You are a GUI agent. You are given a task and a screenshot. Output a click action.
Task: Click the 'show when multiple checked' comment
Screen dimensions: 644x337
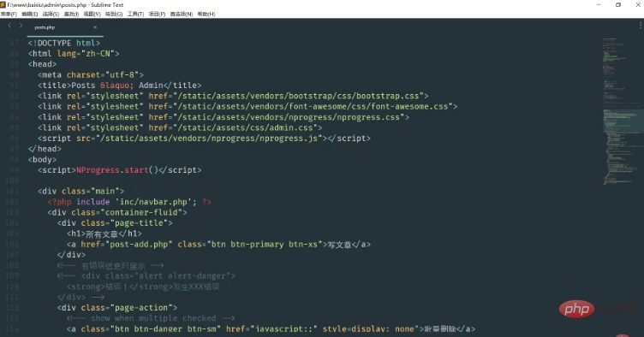[151, 318]
